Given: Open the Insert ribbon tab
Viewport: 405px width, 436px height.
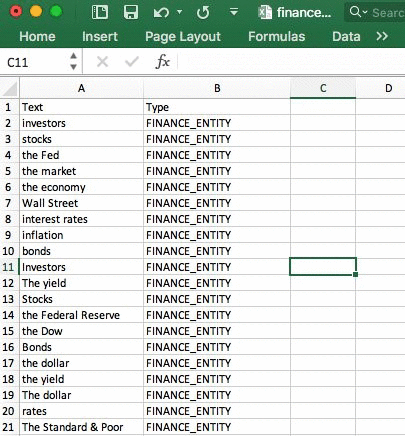Looking at the screenshot, I should 100,36.
